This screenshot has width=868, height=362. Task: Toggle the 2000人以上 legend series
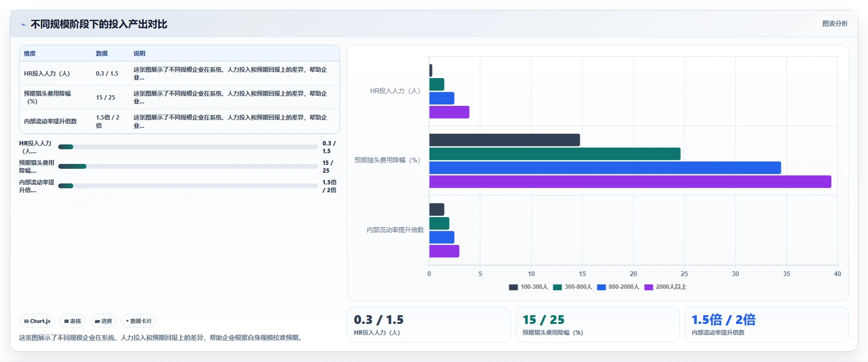pyautogui.click(x=665, y=287)
